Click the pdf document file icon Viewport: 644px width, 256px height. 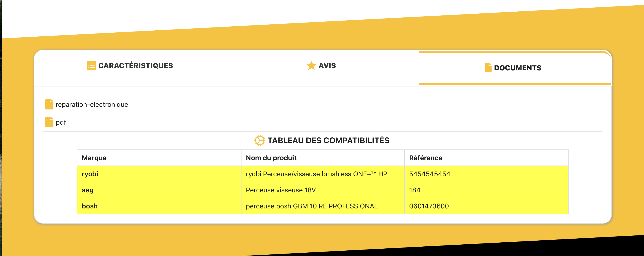click(x=49, y=122)
